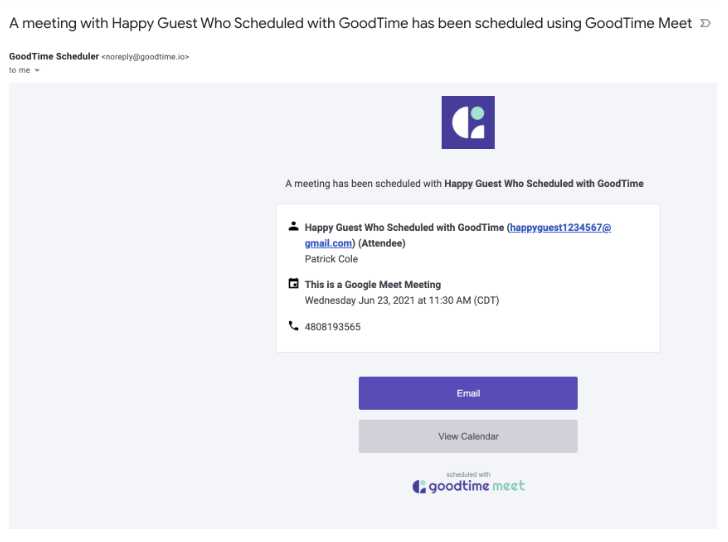Click the attendee person icon
Screen dimensions: 728x542
293,227
